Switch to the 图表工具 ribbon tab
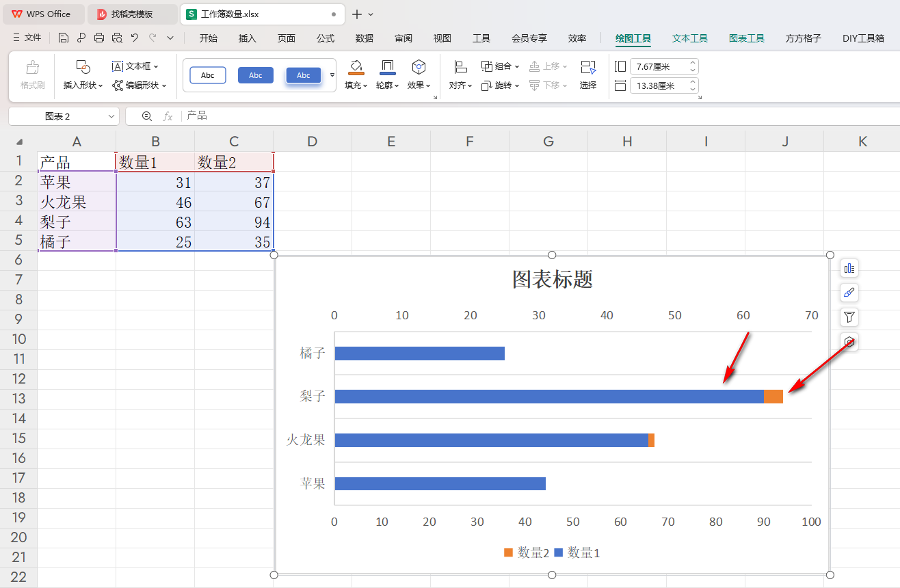900x588 pixels. 747,38
